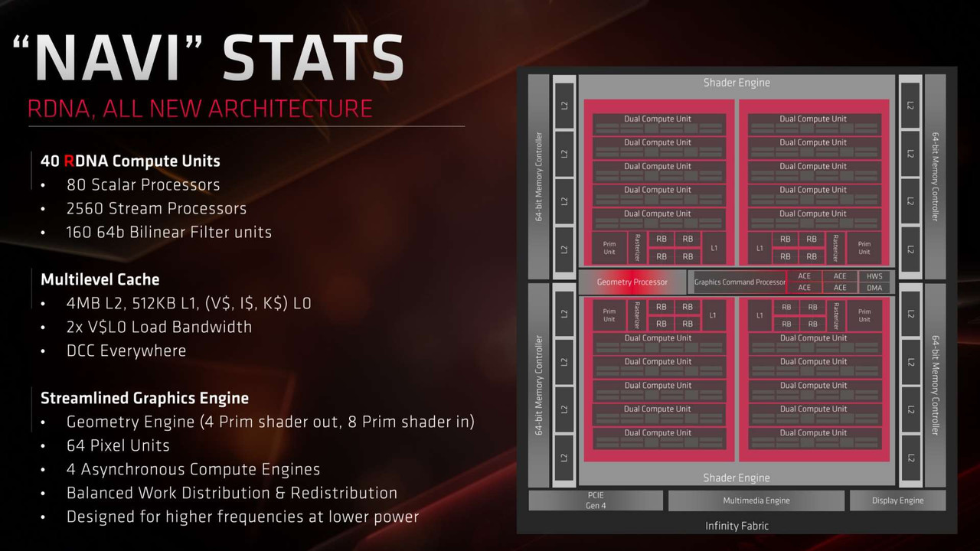The width and height of the screenshot is (980, 551).
Task: Select the 'DCC Everywhere' bullet
Action: [126, 350]
